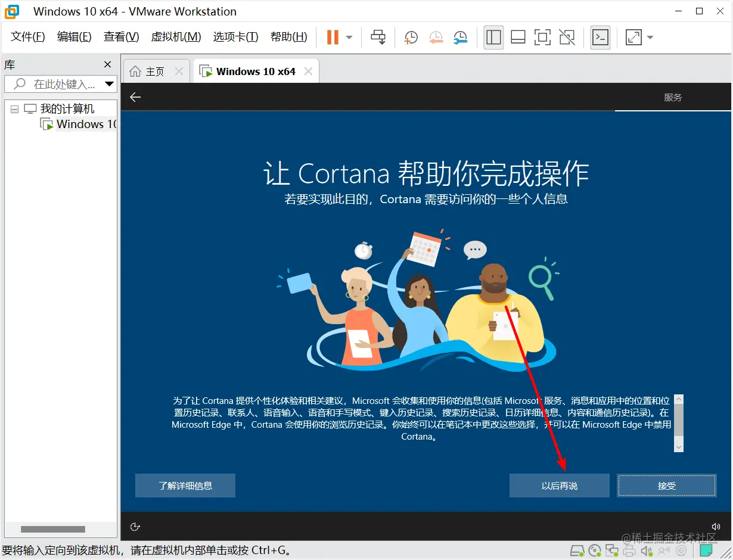
Task: Click the hard disk device status icon
Action: [x=577, y=550]
